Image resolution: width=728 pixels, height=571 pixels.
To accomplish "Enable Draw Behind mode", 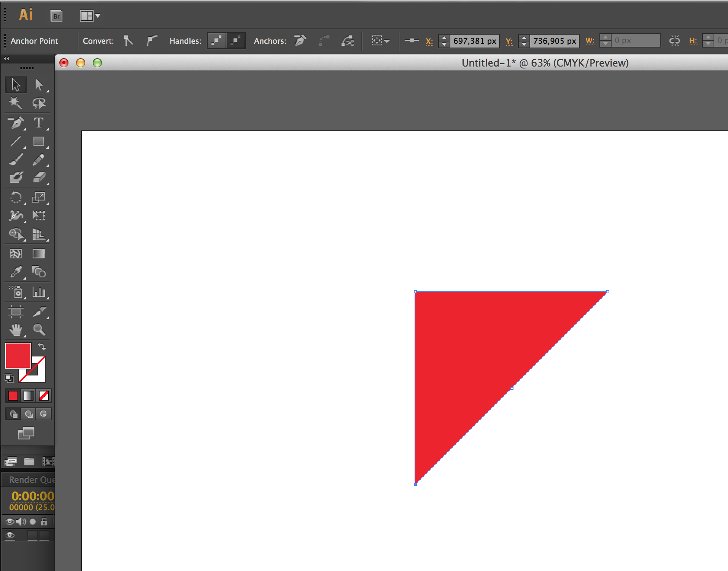I will (29, 414).
